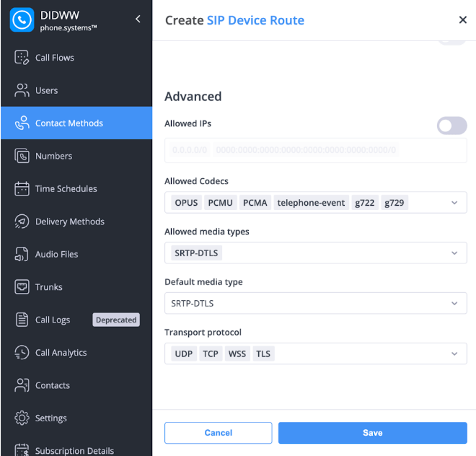Expand the Allowed Codecs dropdown
The image size is (476, 456).
click(454, 203)
